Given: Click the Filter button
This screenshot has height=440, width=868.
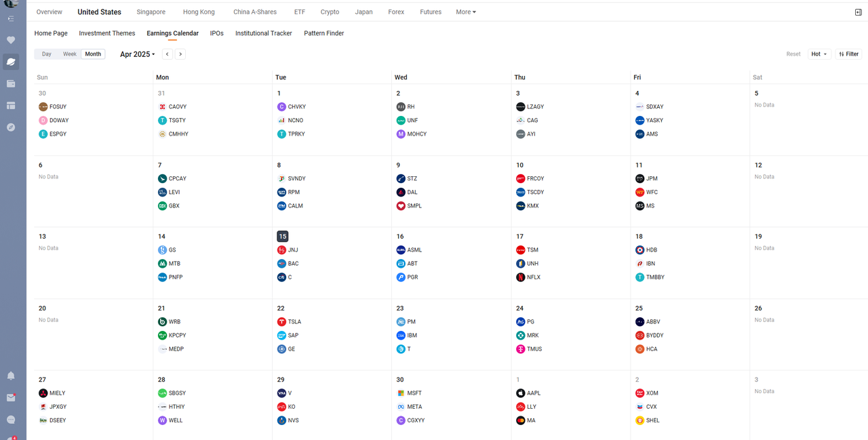Looking at the screenshot, I should click(848, 54).
